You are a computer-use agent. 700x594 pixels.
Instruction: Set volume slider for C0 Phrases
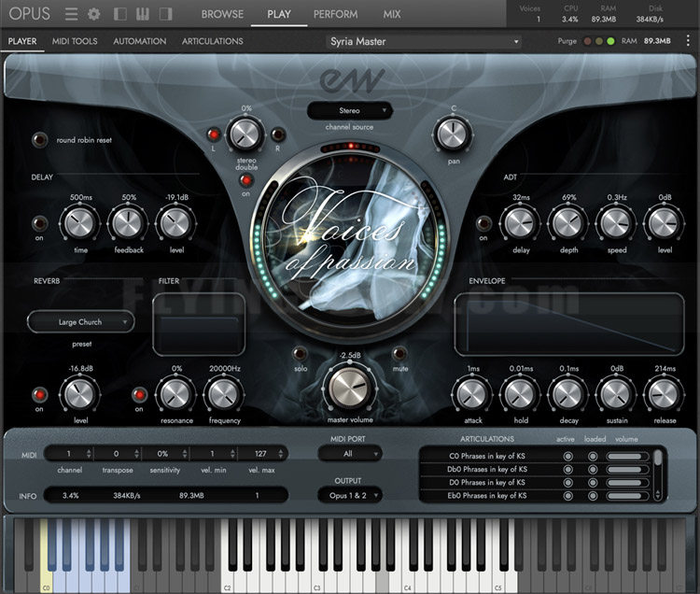pyautogui.click(x=627, y=457)
